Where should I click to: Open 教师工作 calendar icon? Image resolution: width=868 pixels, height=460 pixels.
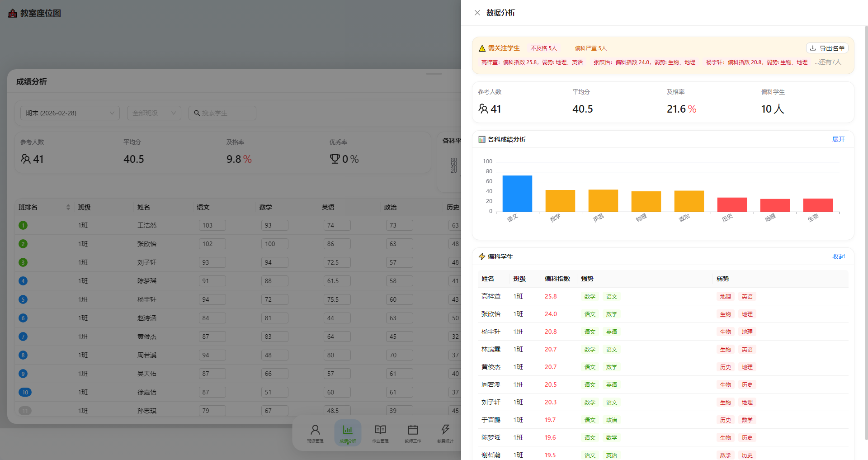point(413,433)
